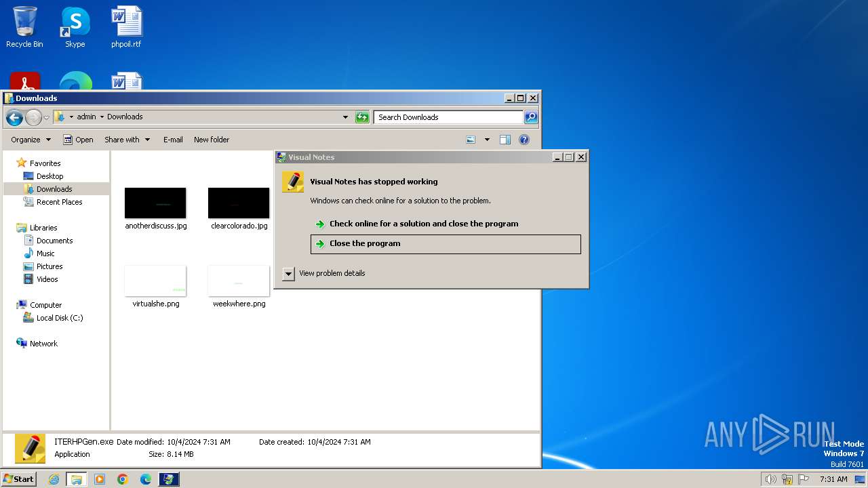This screenshot has height=488, width=868.
Task: Click the Visual Notes pencil icon in dialog
Action: 293,182
